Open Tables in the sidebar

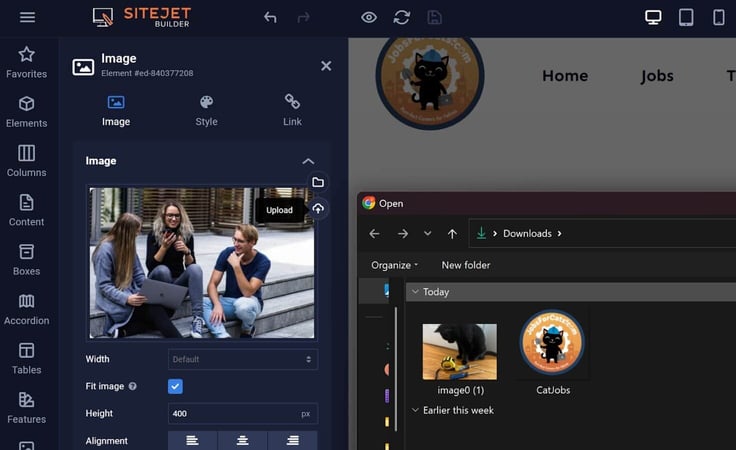coord(27,358)
